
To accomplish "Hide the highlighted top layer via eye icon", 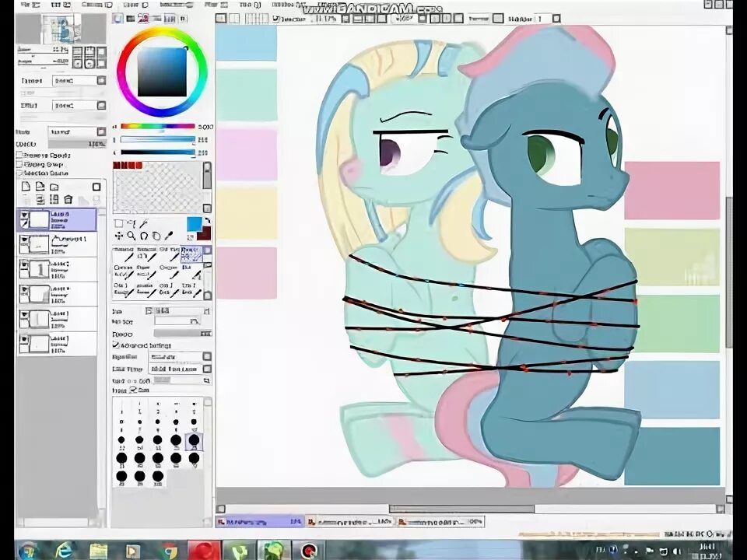I will coord(24,216).
